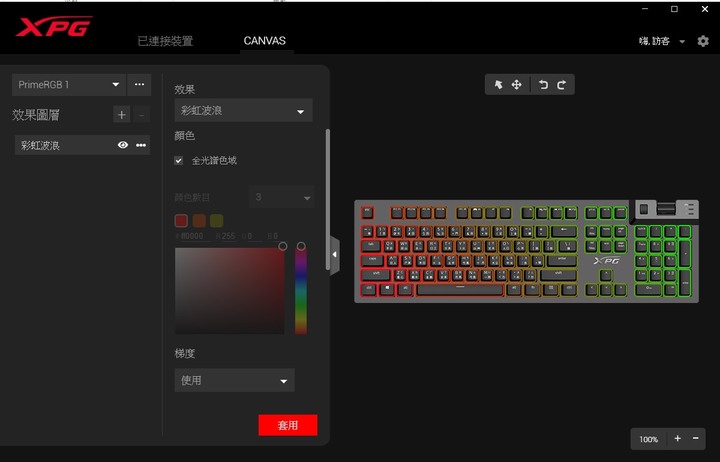Close the XPG Prime window
This screenshot has width=720, height=462.
[705, 9]
